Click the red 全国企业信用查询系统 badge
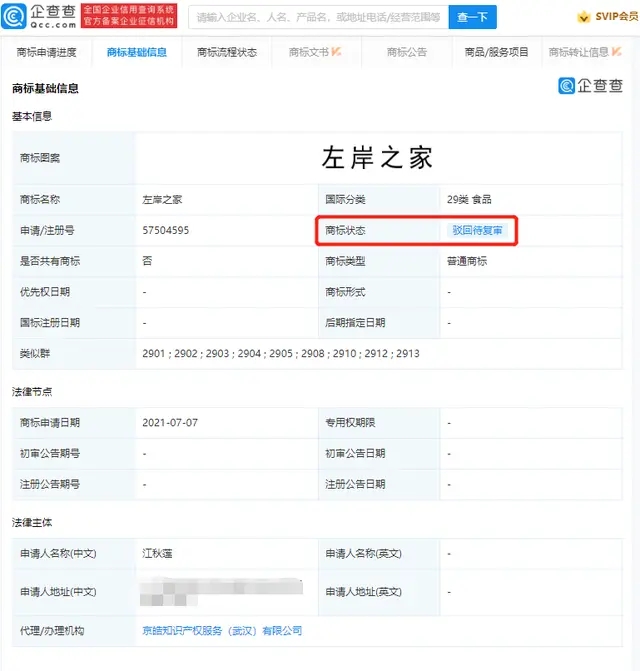Viewport: 640px width, 671px height. 129,16
